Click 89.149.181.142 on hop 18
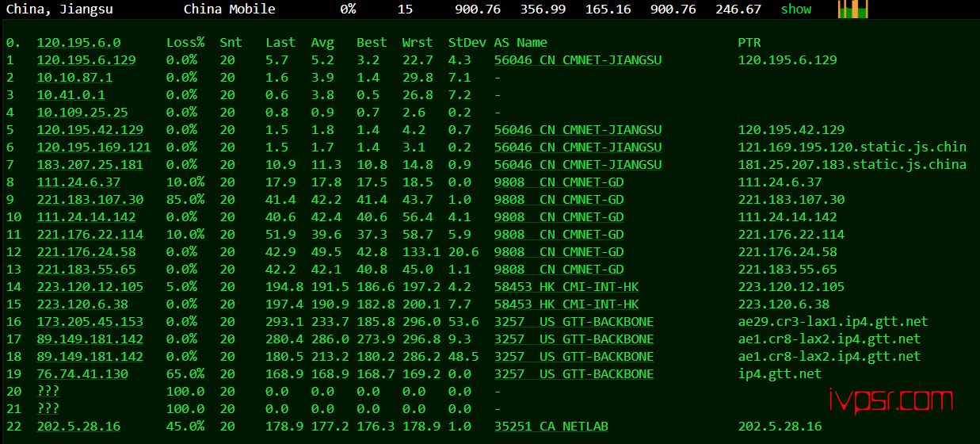The height and width of the screenshot is (444, 980). 90,357
